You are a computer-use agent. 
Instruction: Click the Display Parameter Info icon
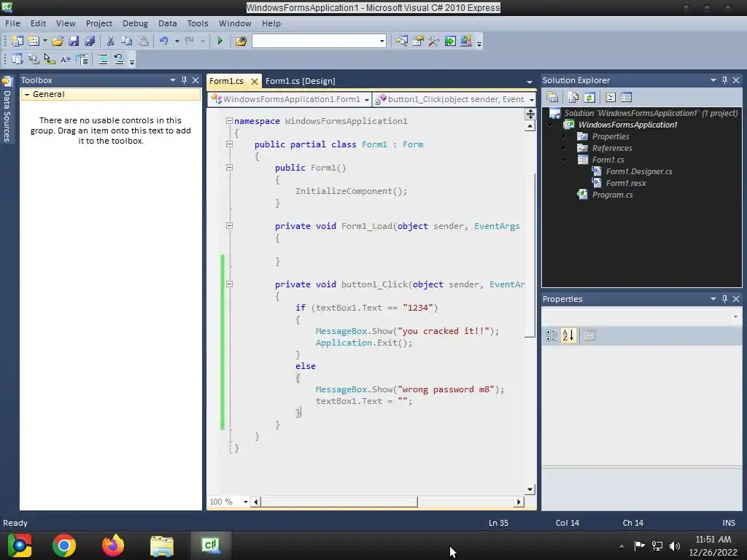pos(34,59)
